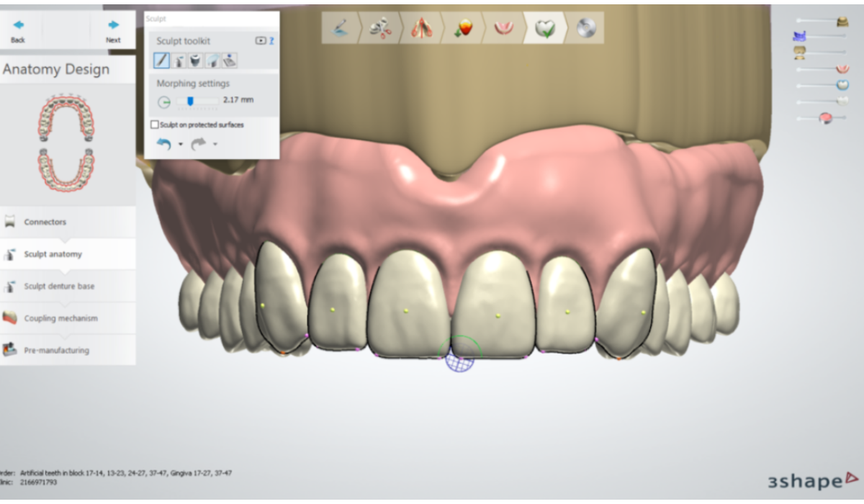
Task: Select the wax knife sculpt tool
Action: 162,60
